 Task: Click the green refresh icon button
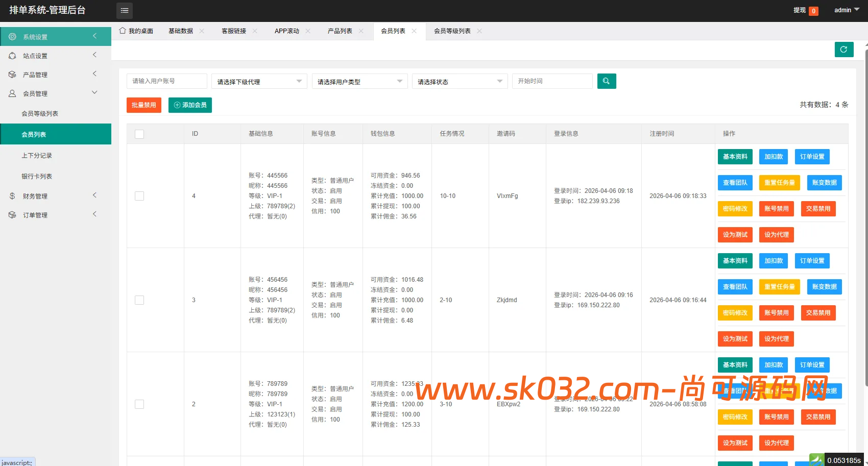(844, 50)
